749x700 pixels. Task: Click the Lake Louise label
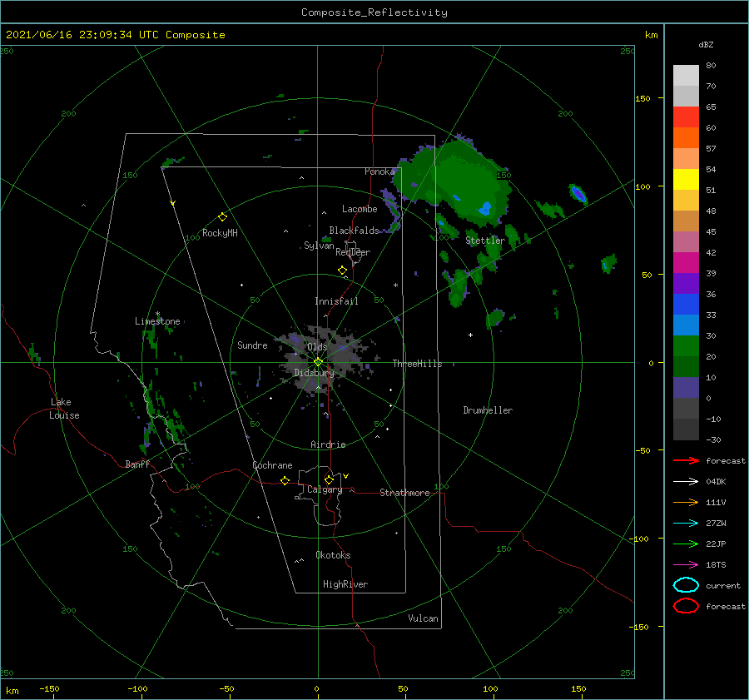coord(64,409)
